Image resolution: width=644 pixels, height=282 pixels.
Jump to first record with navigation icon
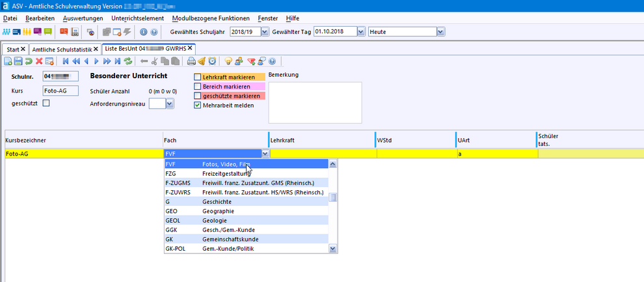[x=65, y=61]
